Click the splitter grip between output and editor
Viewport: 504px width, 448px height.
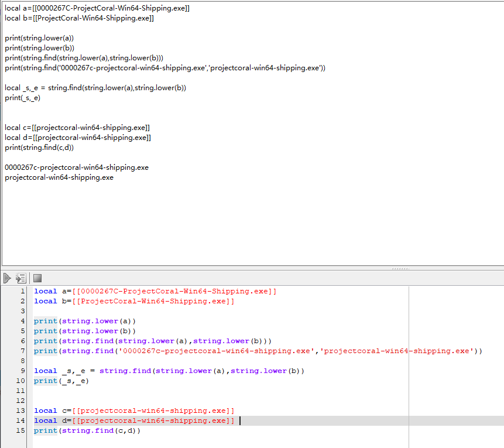coord(400,268)
